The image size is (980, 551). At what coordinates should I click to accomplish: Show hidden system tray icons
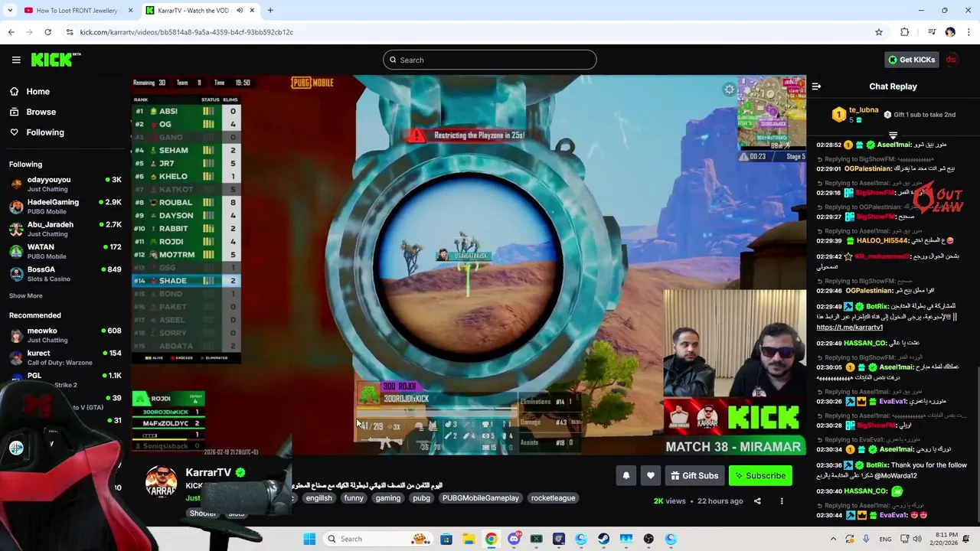[x=833, y=539]
